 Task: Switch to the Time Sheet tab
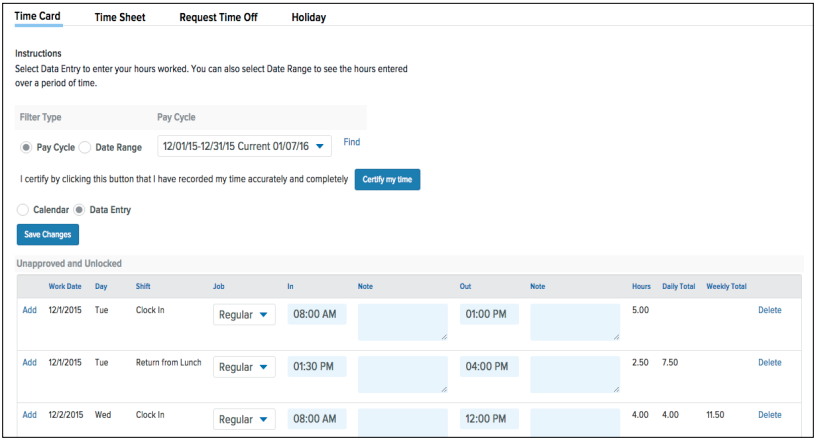point(120,17)
